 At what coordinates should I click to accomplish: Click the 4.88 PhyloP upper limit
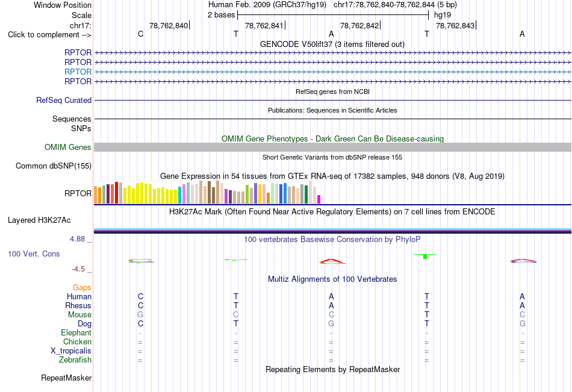77,240
